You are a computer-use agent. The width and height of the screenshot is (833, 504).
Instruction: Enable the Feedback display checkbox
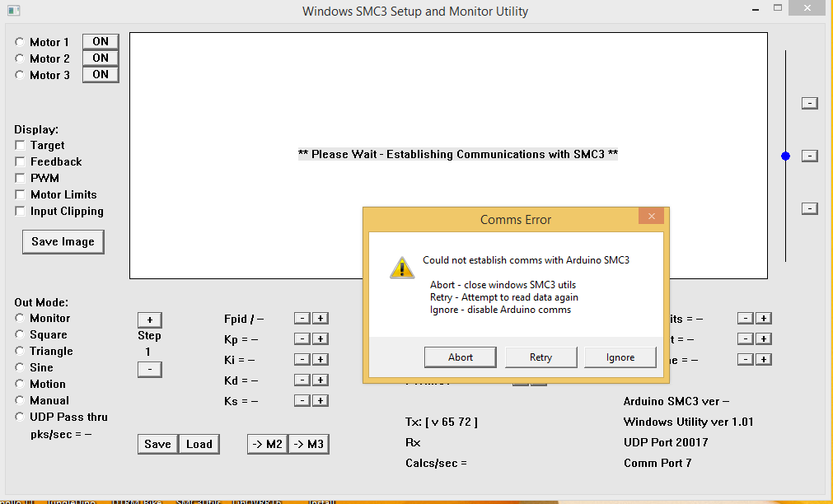click(x=21, y=161)
